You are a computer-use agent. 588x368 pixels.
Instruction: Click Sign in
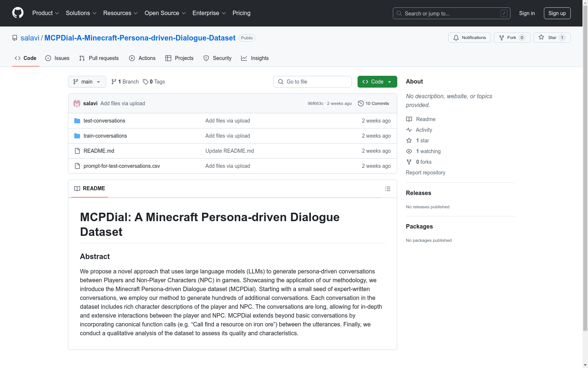527,13
